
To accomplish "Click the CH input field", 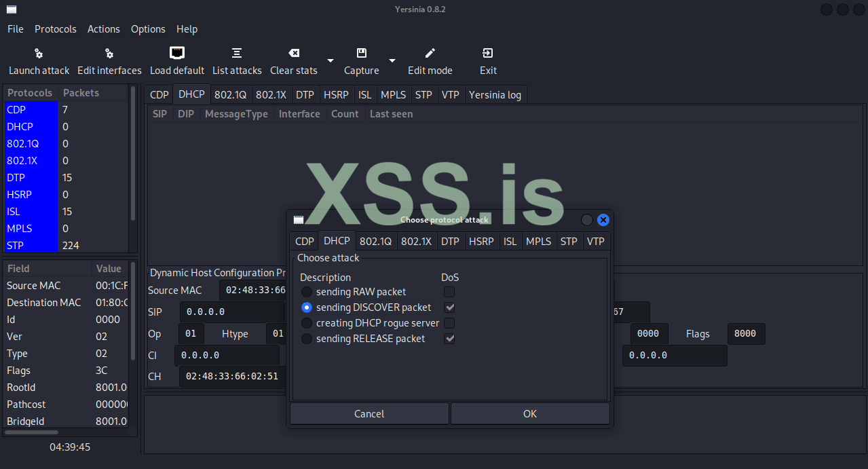I will 233,376.
